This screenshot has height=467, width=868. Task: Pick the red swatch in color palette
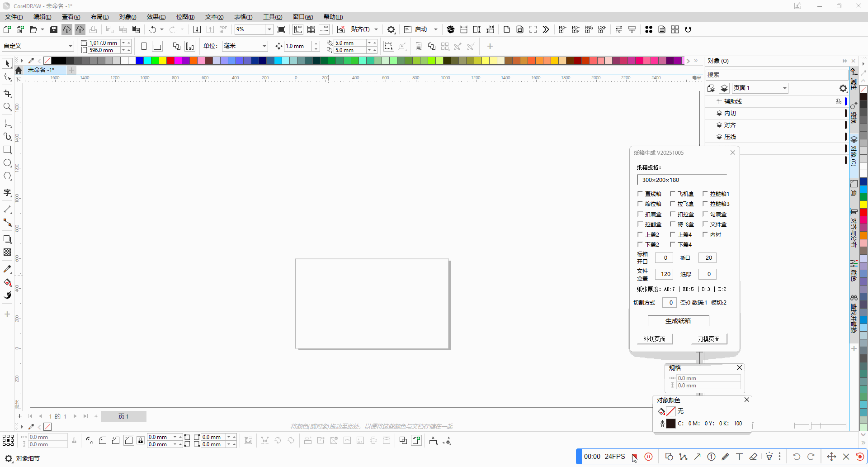[170, 61]
